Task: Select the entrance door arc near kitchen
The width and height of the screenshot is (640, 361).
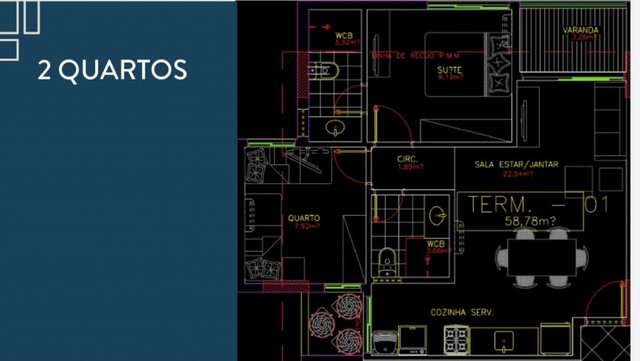Action: (605, 303)
